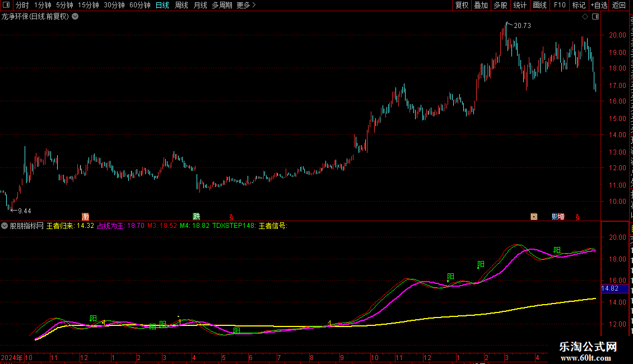Click the green 阳 signal at indicator peak right
Screen dimensions: 633x364
[x=557, y=250]
